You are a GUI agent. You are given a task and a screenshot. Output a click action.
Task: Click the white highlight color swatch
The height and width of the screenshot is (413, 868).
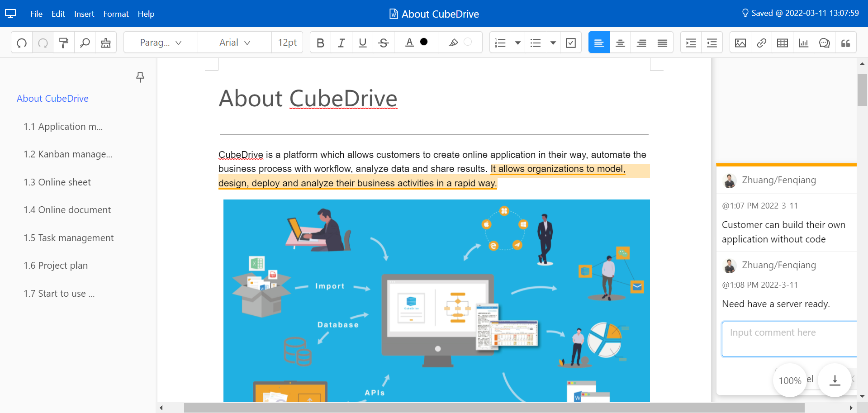[x=468, y=42]
